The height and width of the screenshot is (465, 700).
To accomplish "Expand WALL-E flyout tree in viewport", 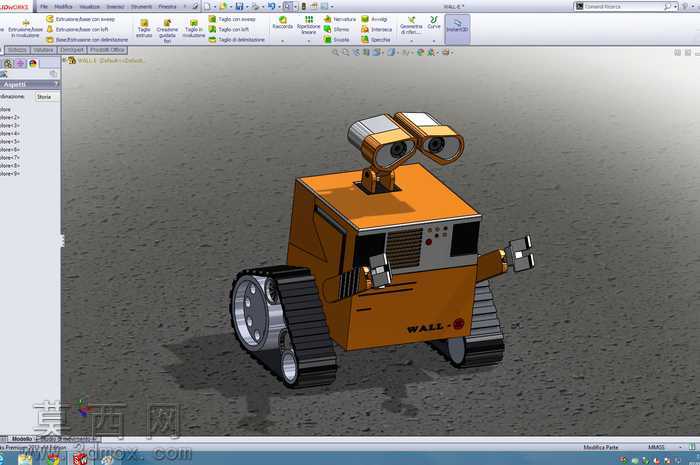I will (65, 60).
